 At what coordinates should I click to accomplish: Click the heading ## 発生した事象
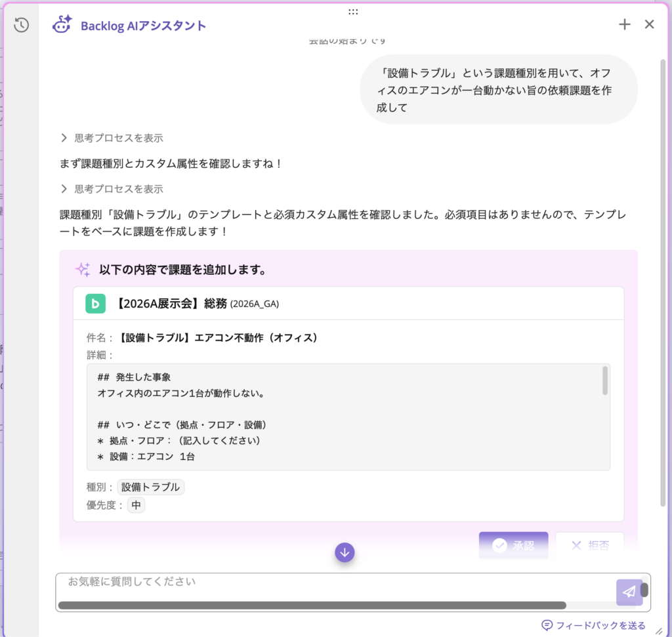[x=134, y=377]
